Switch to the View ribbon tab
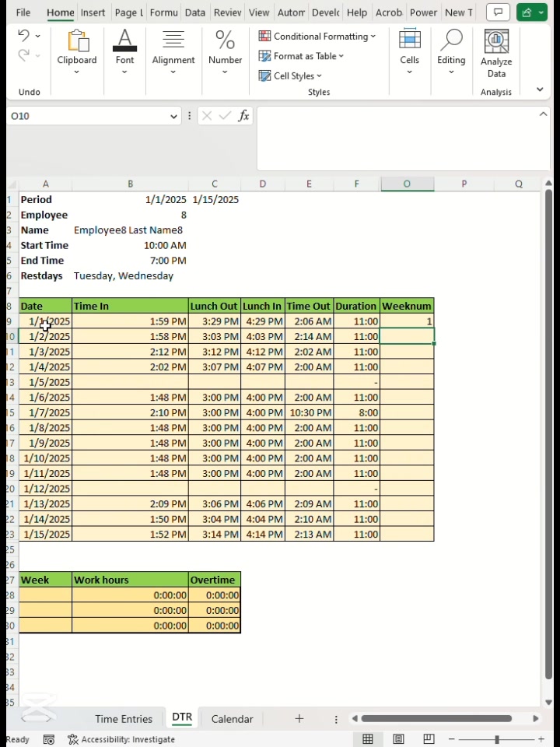The height and width of the screenshot is (747, 560). (258, 12)
